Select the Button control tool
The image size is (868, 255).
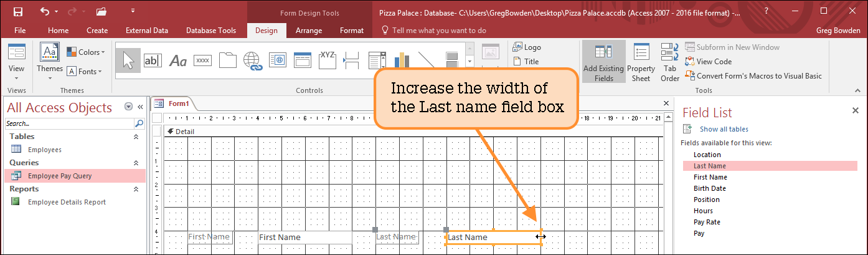202,60
